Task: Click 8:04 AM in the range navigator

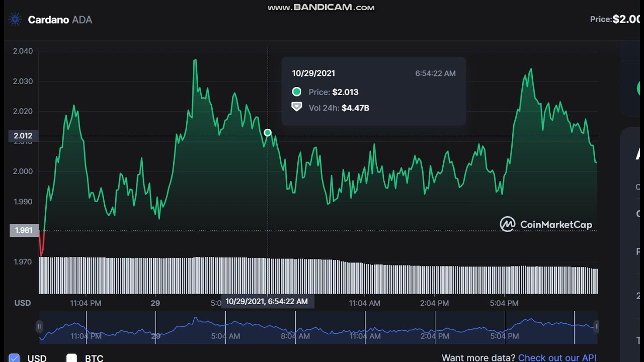Action: pos(295,336)
